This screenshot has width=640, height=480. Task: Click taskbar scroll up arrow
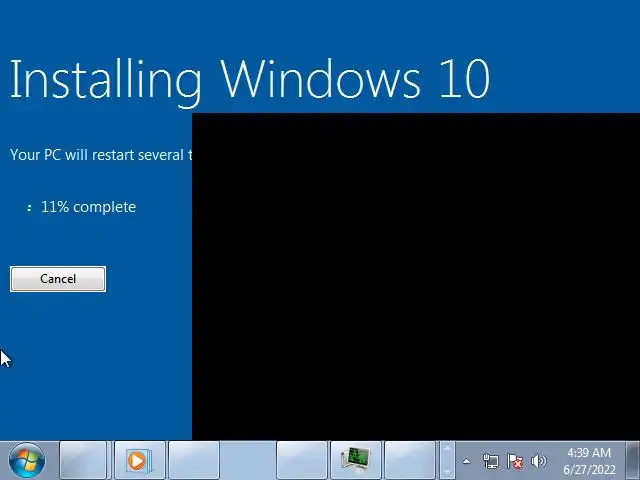[447, 449]
